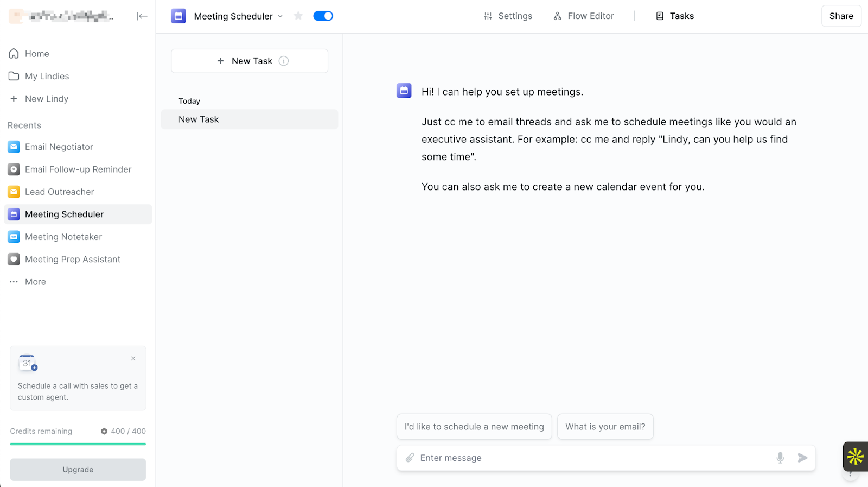Switch to the Settings tab

(508, 16)
